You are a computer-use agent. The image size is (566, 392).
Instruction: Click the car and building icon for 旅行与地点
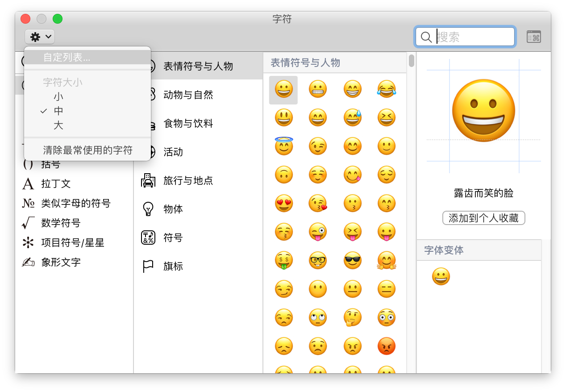point(148,180)
